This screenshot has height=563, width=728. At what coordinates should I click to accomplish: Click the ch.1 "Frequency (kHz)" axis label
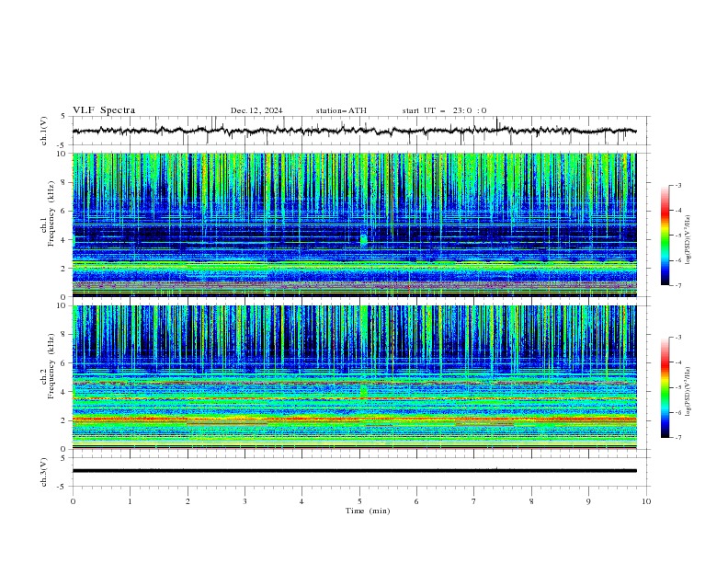point(51,214)
